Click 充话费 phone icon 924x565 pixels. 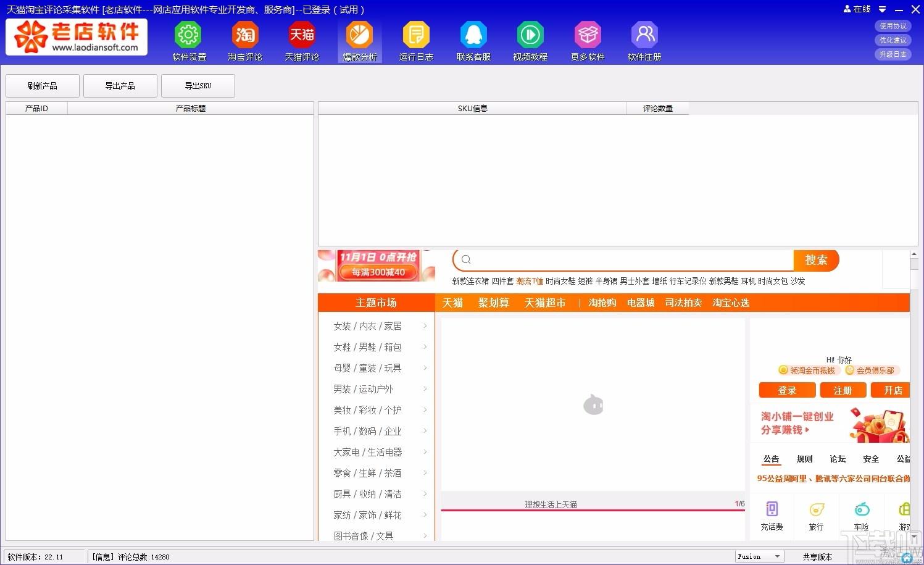point(772,509)
